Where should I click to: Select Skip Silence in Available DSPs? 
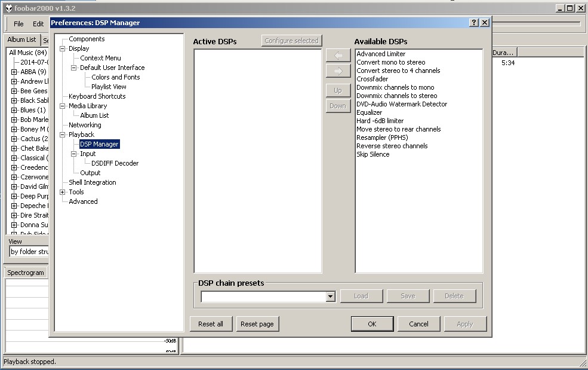[x=372, y=154]
